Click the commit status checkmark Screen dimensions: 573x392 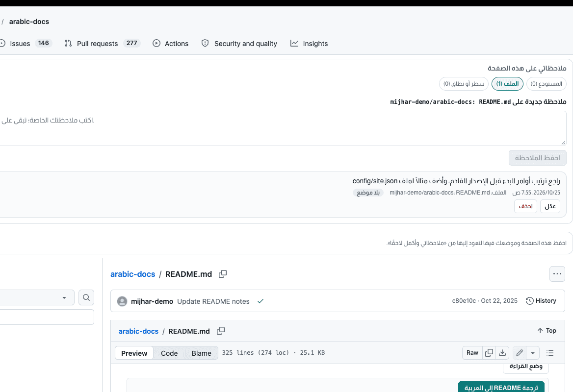point(260,301)
